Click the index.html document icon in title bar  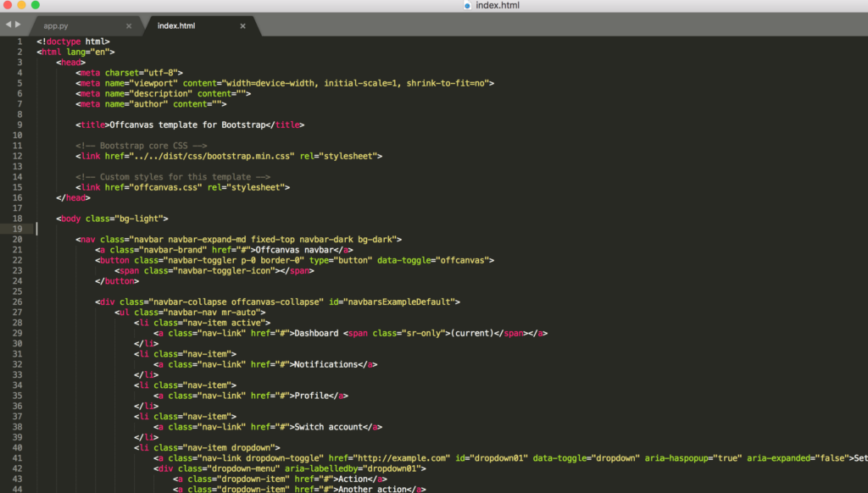(x=467, y=5)
